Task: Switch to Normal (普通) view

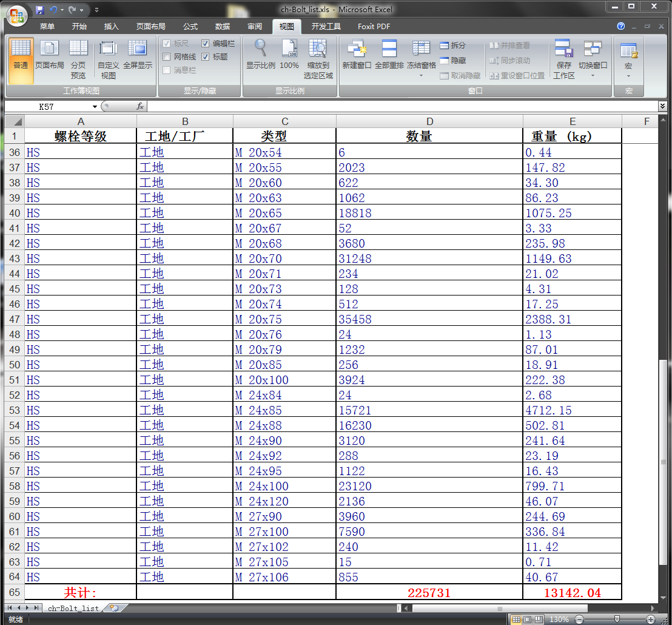Action: point(21,60)
